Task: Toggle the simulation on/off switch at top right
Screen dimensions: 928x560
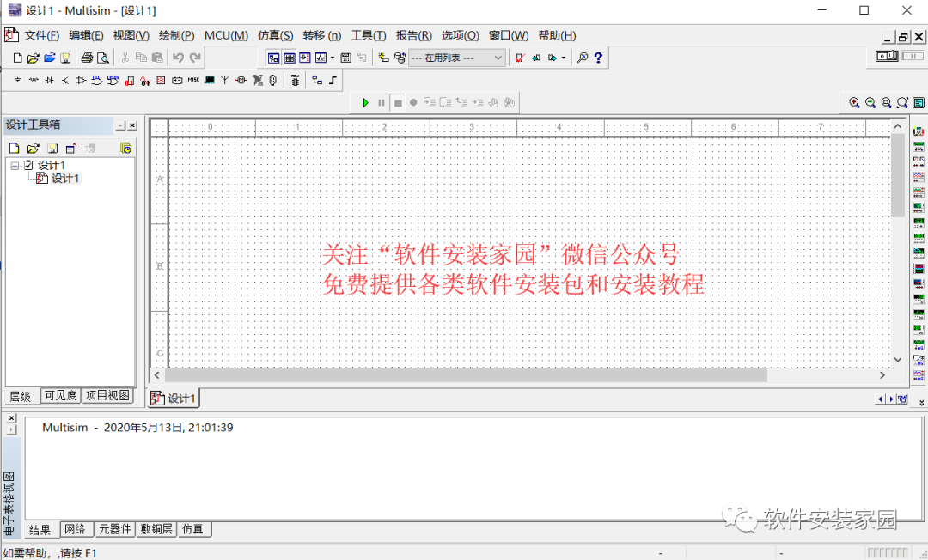Action: pyautogui.click(x=887, y=57)
